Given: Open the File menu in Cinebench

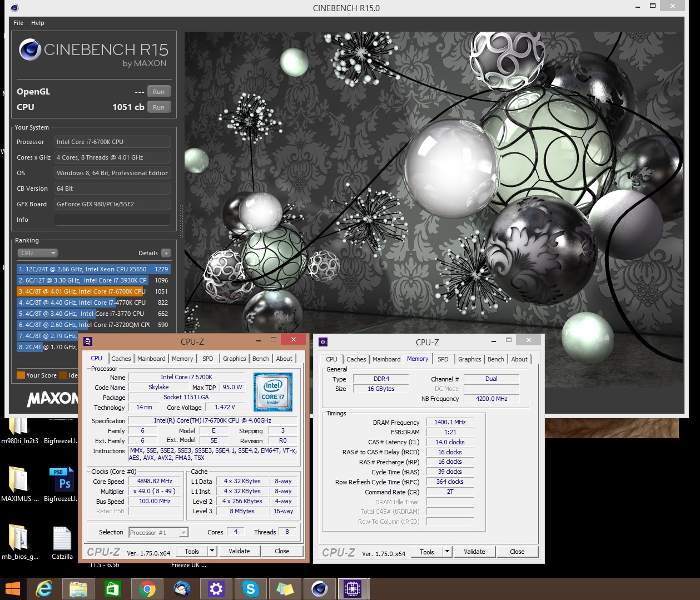Looking at the screenshot, I should 18,23.
